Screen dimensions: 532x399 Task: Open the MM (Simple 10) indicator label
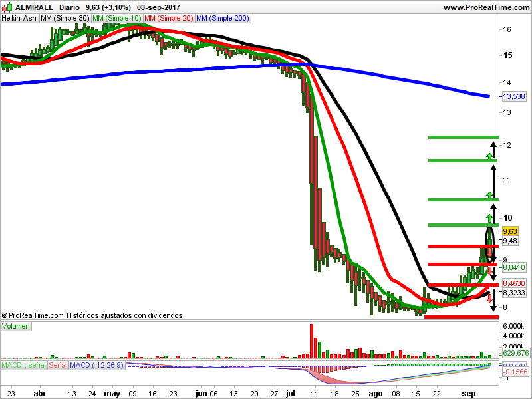click(x=117, y=18)
